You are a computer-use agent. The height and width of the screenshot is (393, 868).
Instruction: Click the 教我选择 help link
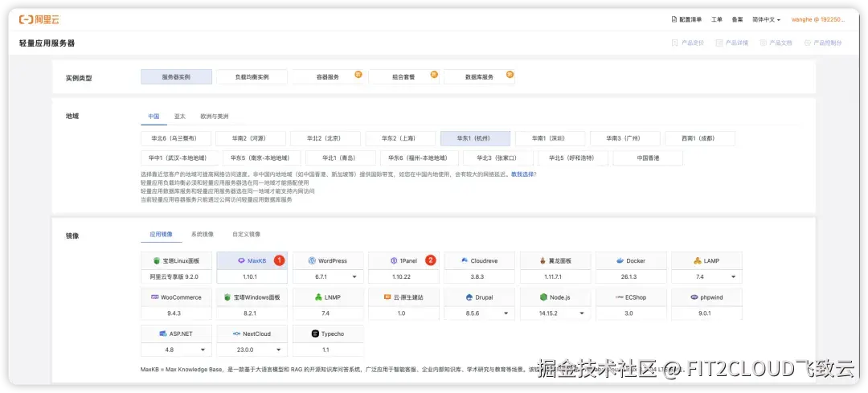pyautogui.click(x=522, y=174)
